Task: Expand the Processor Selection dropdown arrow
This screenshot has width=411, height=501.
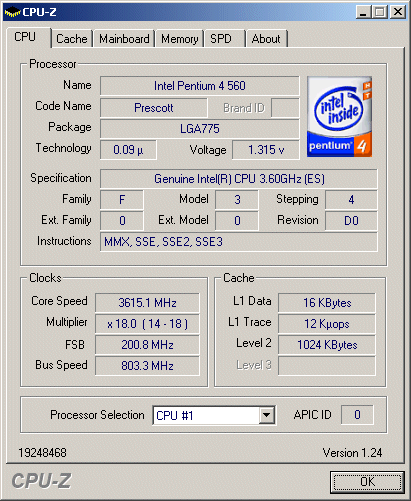Action: click(x=267, y=415)
